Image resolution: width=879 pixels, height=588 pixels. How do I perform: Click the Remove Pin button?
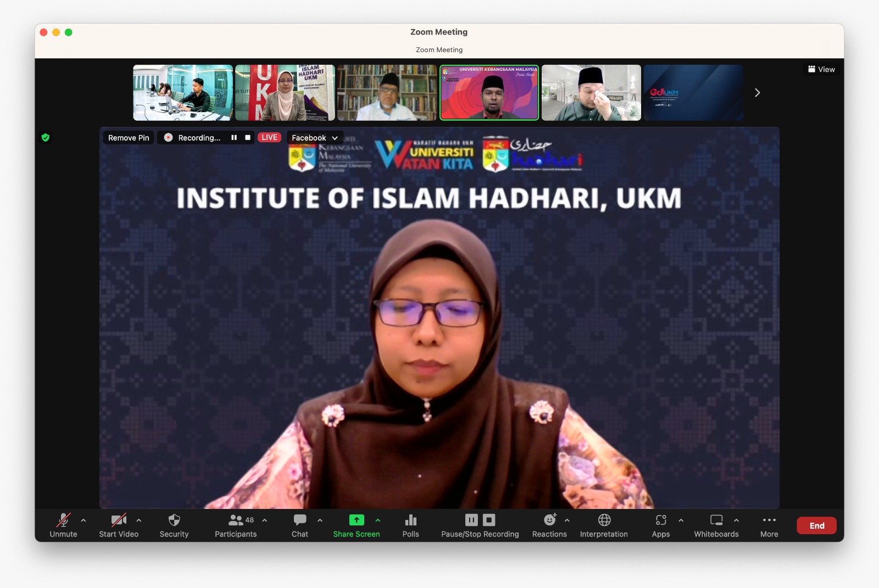[129, 138]
